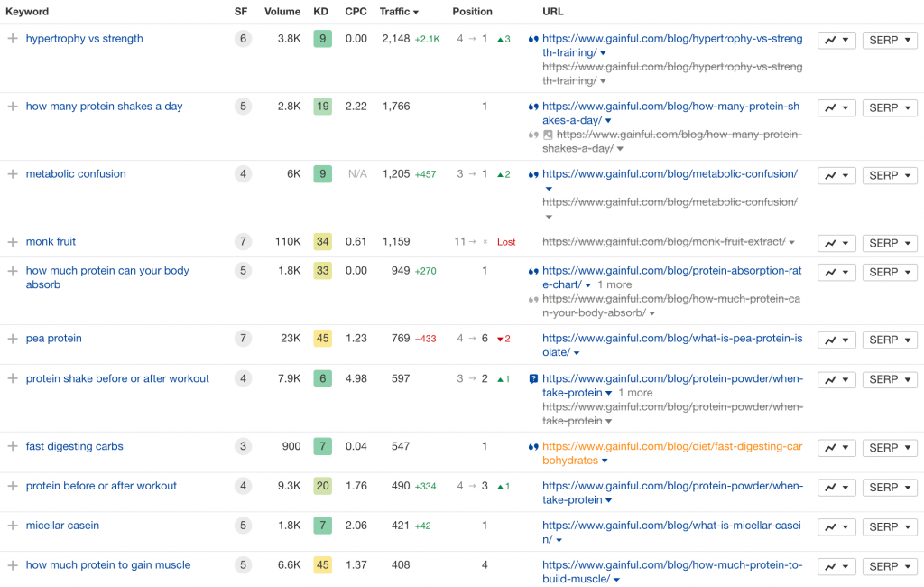
Task: Click '1 more' in the protein-absorption-rate-chart row
Action: [x=614, y=285]
